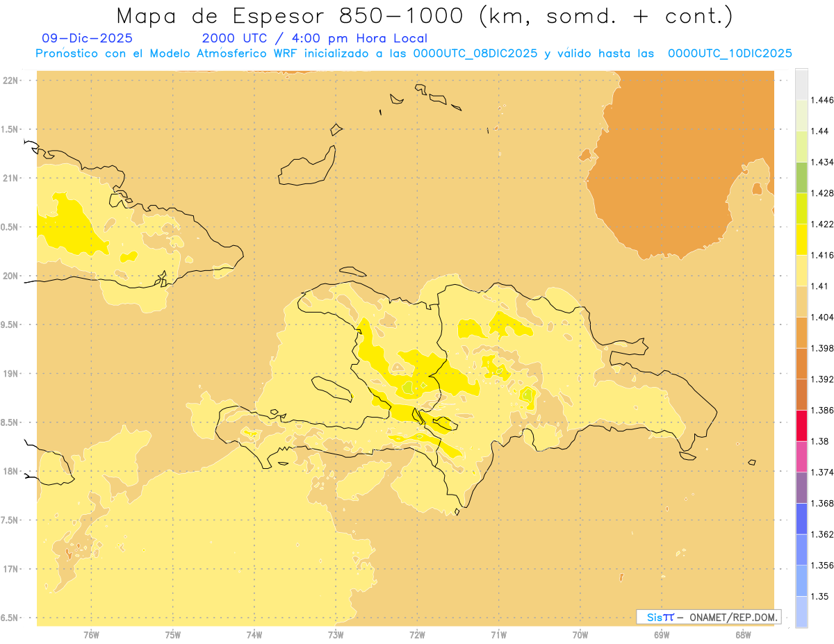The height and width of the screenshot is (644, 834).
Task: Pick the red swatch between 1.38 and 1.386
Action: [801, 426]
